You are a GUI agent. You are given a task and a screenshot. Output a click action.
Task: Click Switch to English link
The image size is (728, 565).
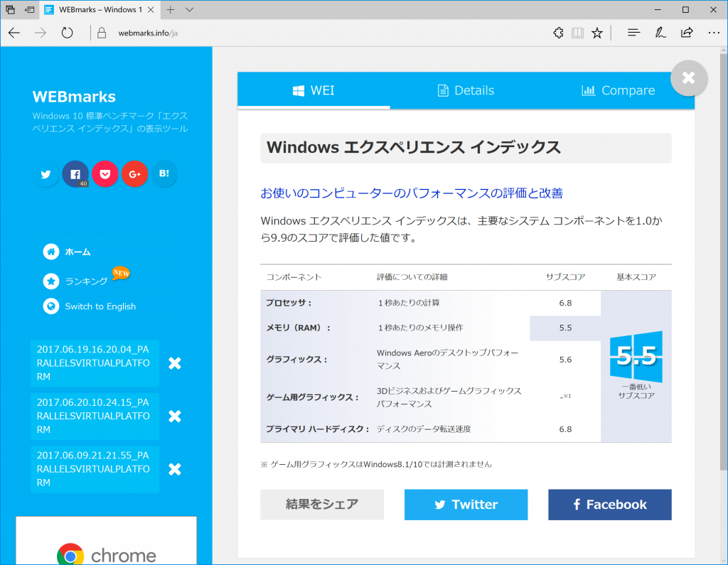coord(100,306)
